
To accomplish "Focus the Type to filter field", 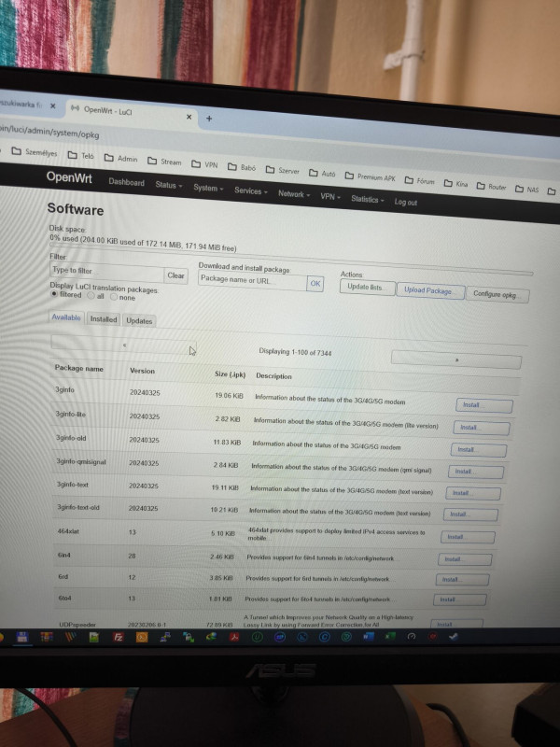I will [x=107, y=271].
